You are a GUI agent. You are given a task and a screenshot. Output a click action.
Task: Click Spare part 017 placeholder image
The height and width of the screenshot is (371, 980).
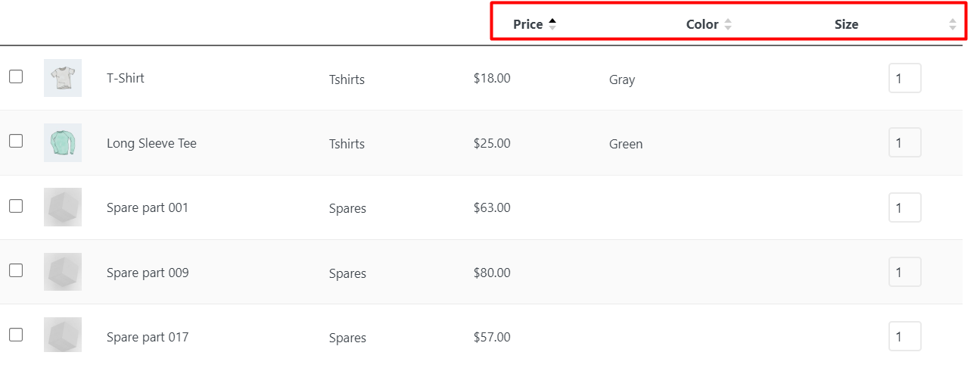pos(63,335)
